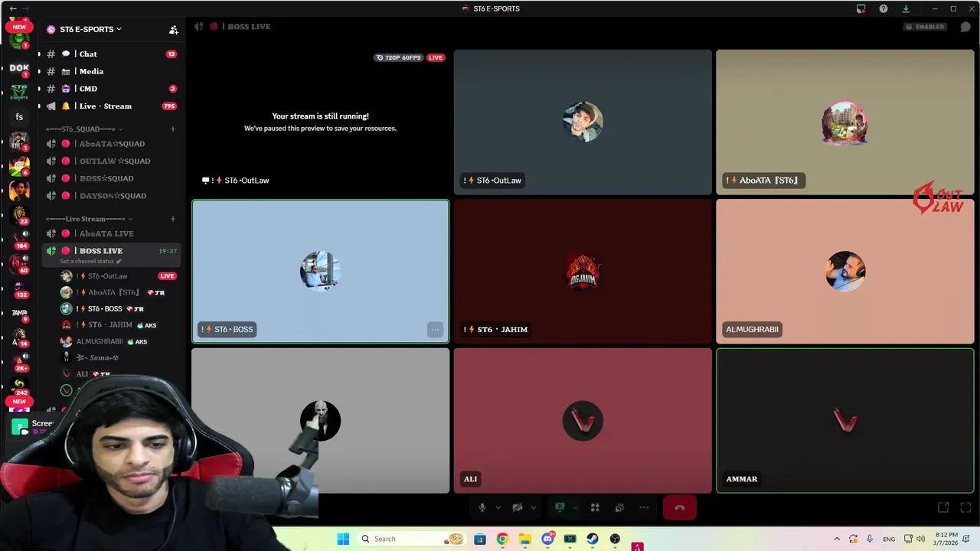Open Discord icon on the taskbar
The height and width of the screenshot is (551, 980).
(547, 539)
